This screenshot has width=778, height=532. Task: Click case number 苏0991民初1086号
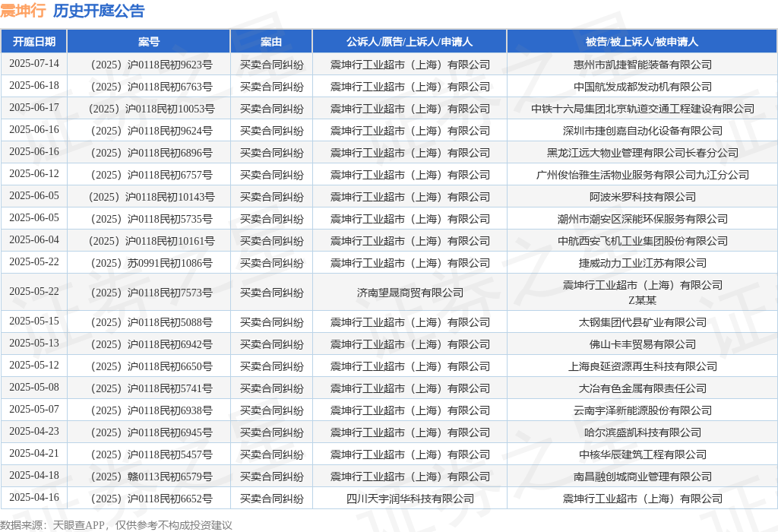(149, 263)
